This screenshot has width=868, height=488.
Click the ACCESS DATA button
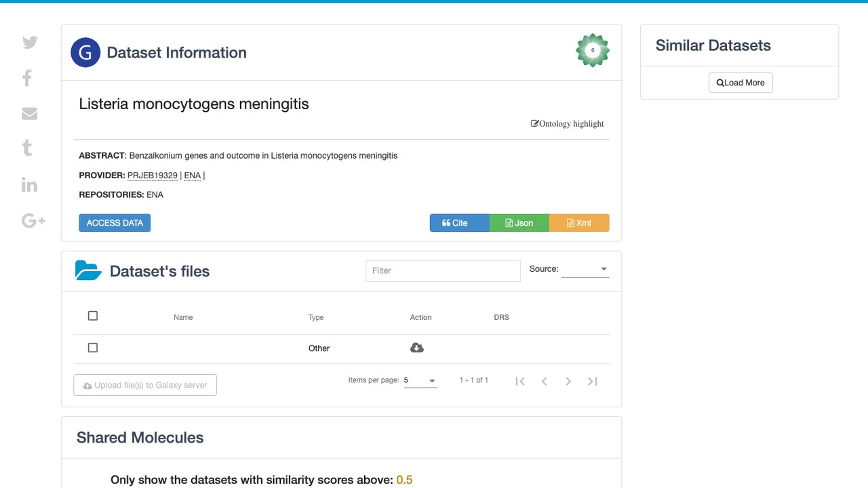tap(115, 223)
